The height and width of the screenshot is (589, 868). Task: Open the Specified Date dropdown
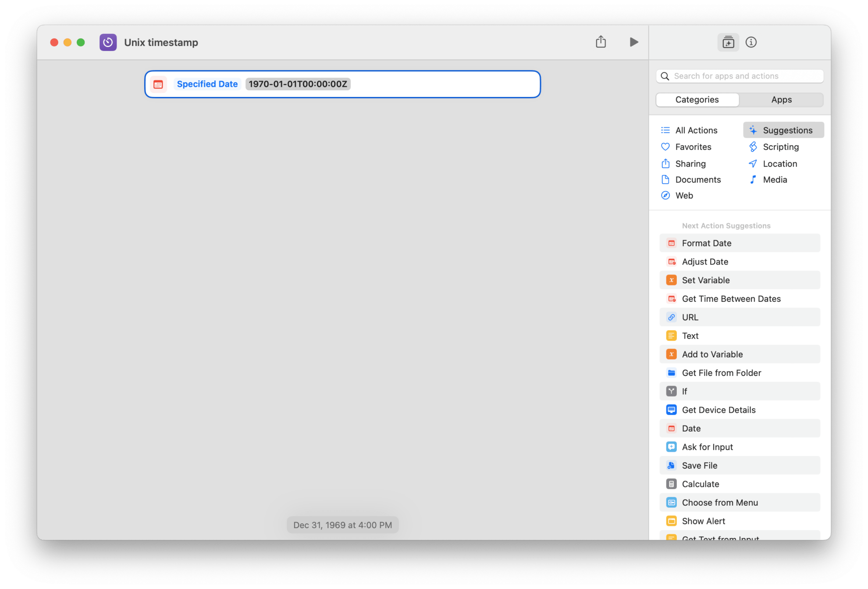[207, 84]
